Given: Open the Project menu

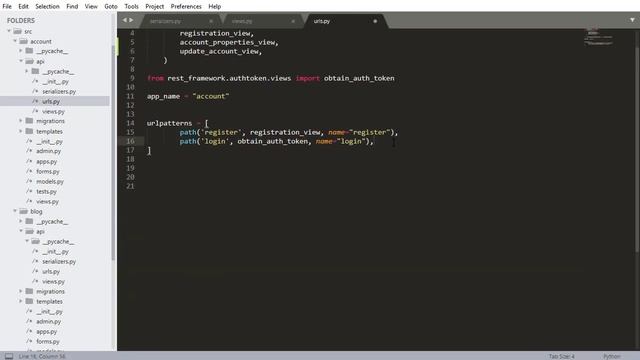Looking at the screenshot, I should (x=155, y=7).
